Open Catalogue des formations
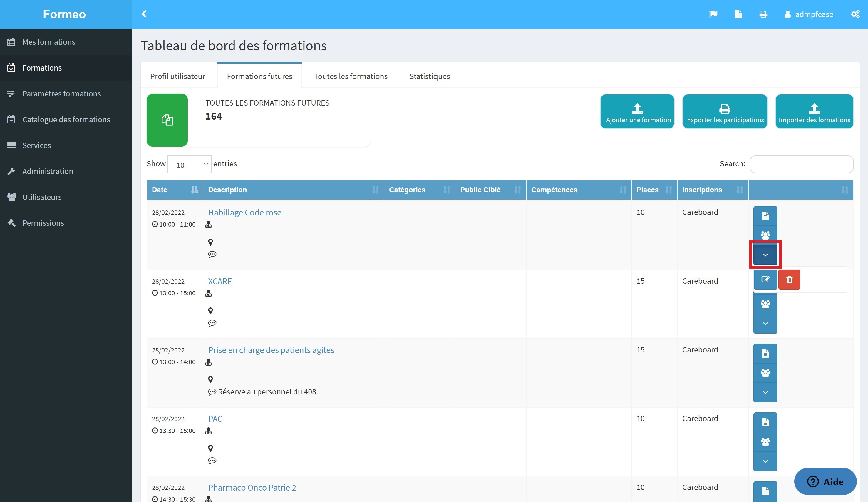868x502 pixels. [x=66, y=119]
